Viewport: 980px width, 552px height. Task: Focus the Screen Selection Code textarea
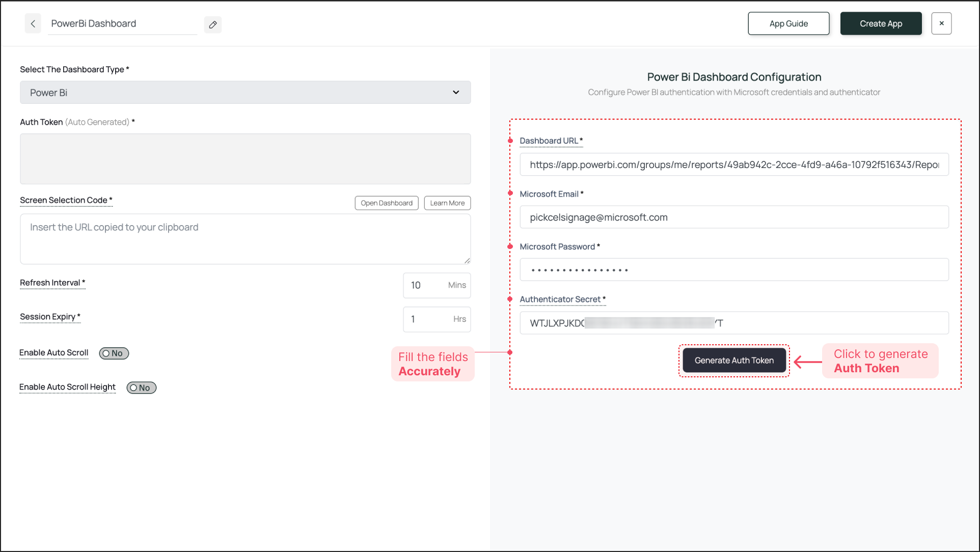point(244,239)
